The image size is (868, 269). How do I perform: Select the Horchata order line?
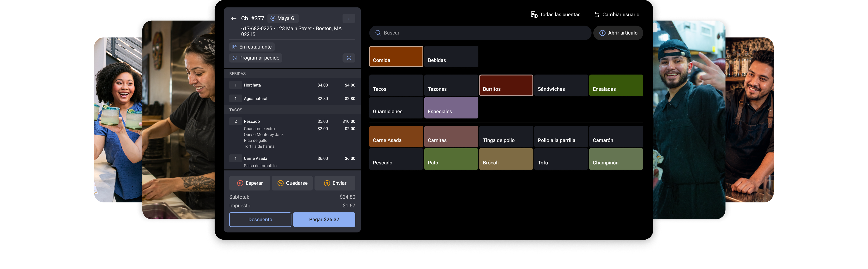coord(292,85)
